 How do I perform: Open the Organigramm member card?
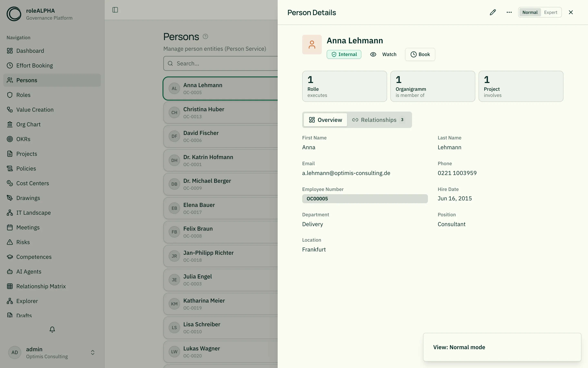[x=433, y=86]
